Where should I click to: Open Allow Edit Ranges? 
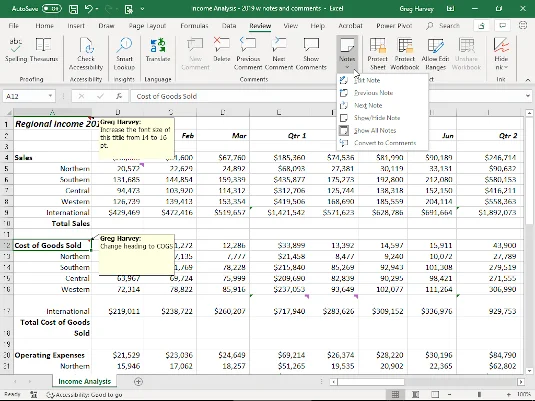tap(435, 54)
